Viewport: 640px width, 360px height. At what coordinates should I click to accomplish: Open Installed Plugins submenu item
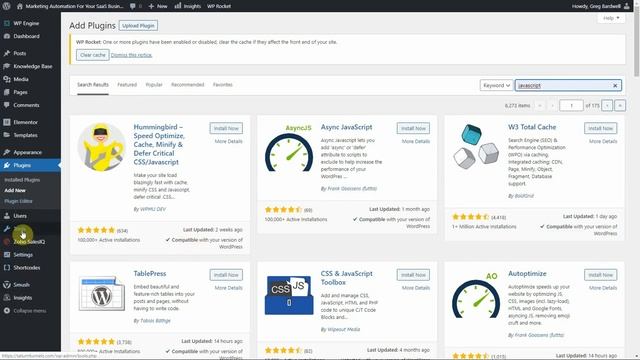click(22, 180)
